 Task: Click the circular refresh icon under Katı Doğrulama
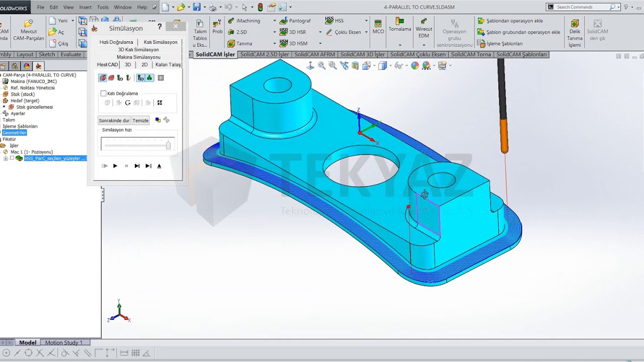[128, 103]
